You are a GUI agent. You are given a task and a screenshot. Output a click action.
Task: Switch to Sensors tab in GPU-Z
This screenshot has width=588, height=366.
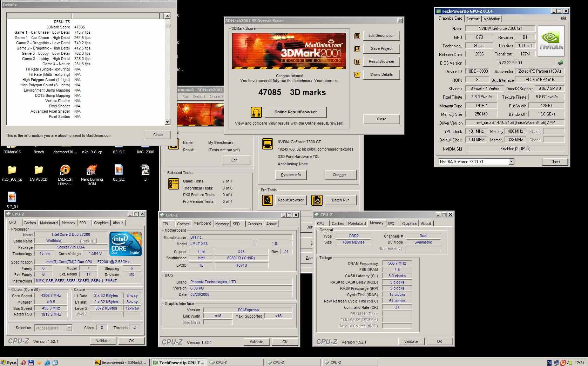coord(473,19)
